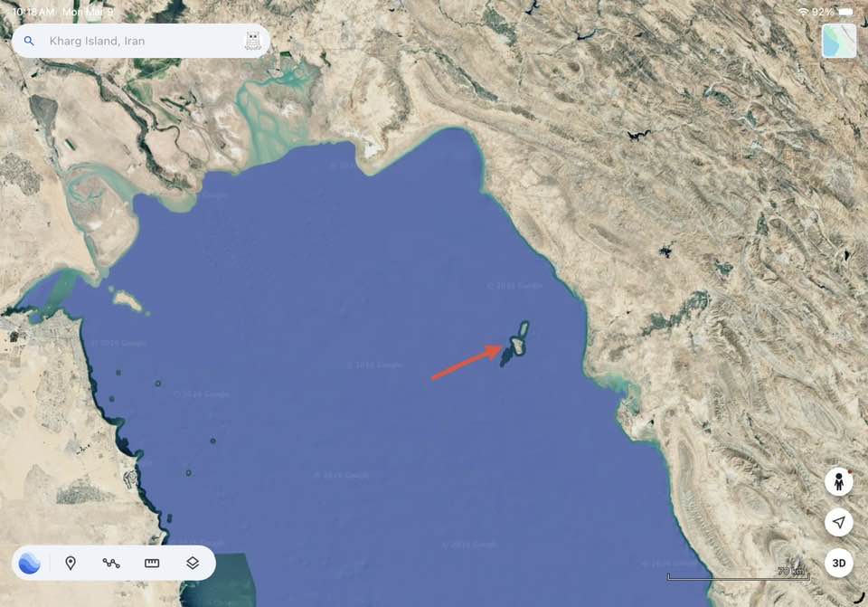868x607 pixels.
Task: Open the Layers stack icon
Action: coord(192,564)
